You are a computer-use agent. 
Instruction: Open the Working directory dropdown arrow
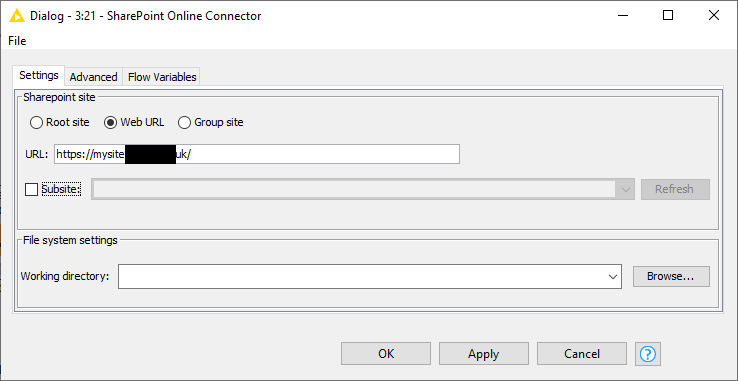point(613,276)
